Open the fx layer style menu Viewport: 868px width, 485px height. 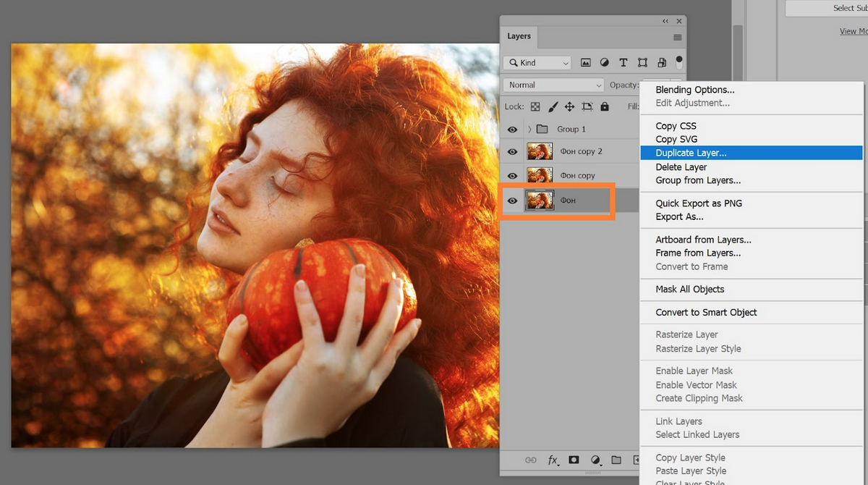tap(553, 460)
